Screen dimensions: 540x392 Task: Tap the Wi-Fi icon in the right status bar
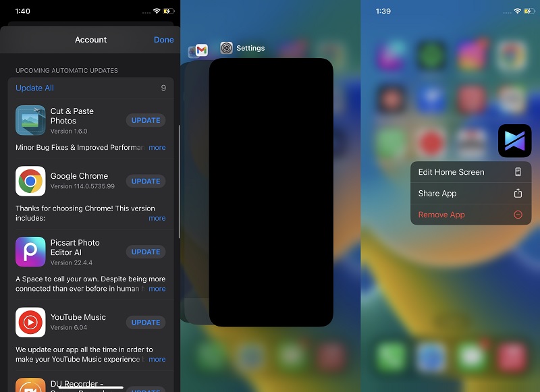click(517, 11)
